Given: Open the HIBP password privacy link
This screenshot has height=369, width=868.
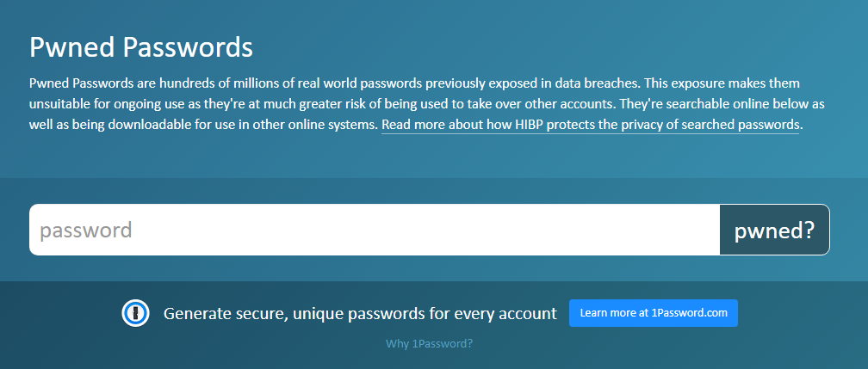Looking at the screenshot, I should [590, 125].
